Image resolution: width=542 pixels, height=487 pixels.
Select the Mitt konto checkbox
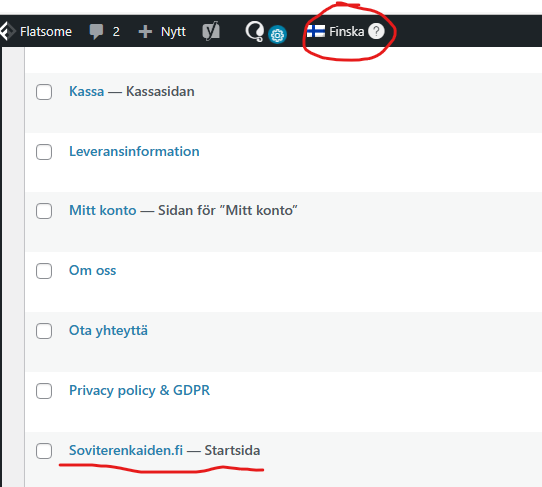(x=44, y=211)
